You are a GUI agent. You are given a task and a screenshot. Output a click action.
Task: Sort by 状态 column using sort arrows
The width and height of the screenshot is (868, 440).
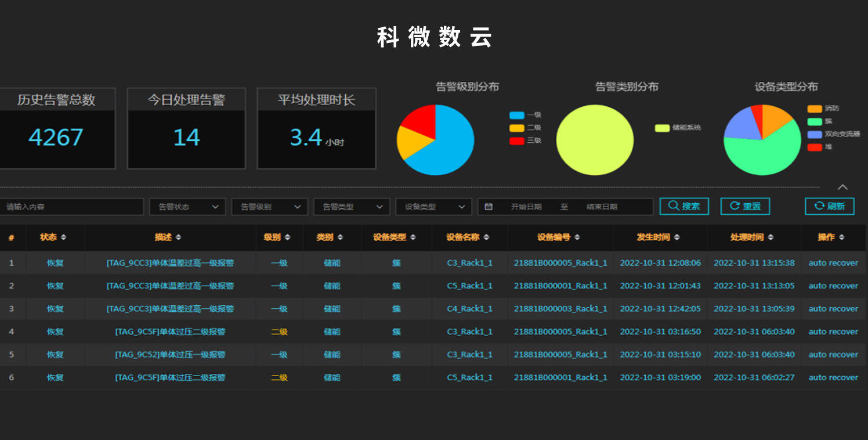click(63, 237)
